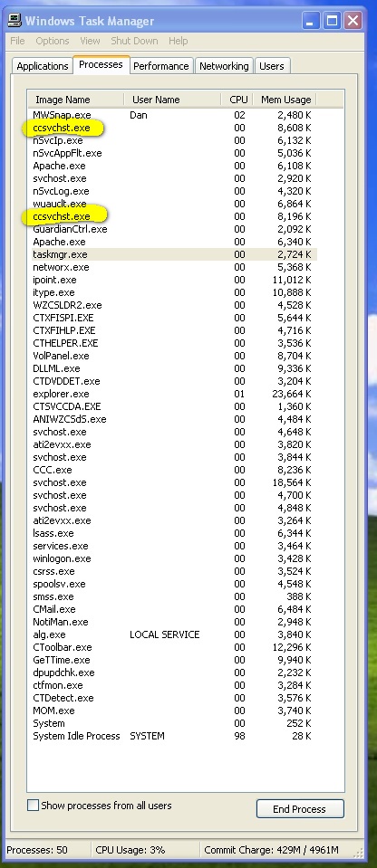Sort by User Name column header
The image size is (377, 868).
[174, 100]
